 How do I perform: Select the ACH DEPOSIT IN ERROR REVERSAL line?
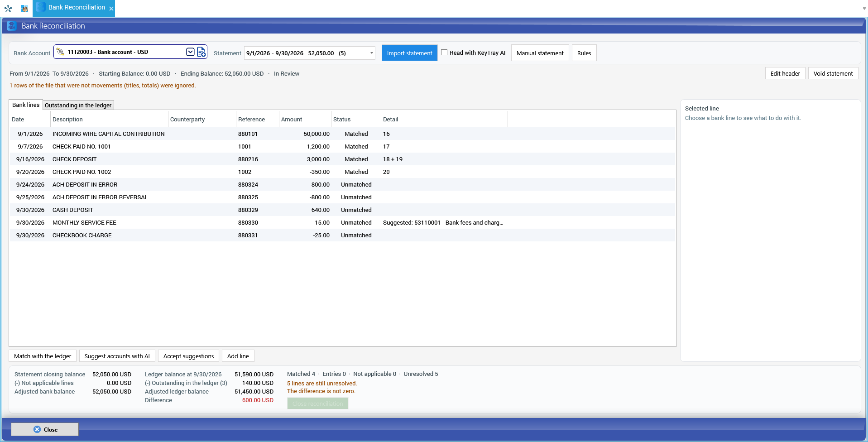342,197
